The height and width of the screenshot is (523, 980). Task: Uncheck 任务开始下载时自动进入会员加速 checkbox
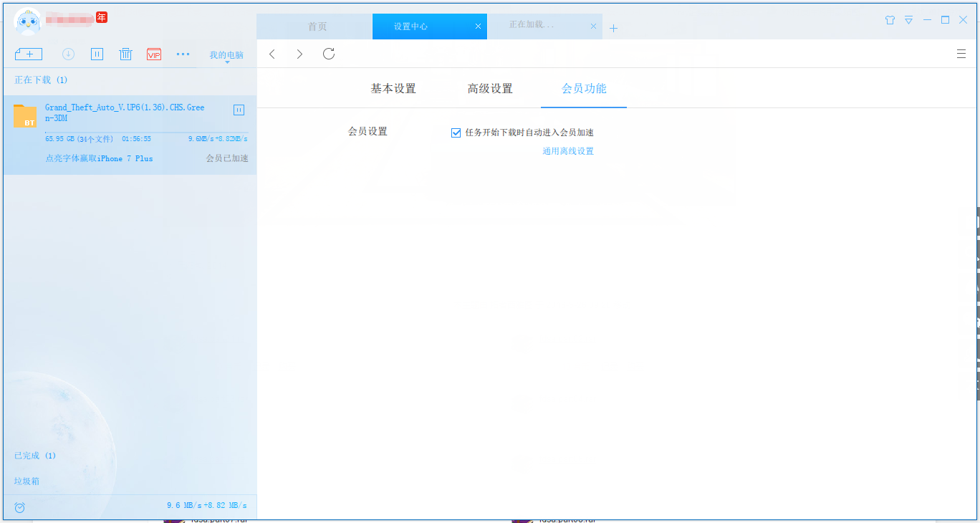point(456,133)
